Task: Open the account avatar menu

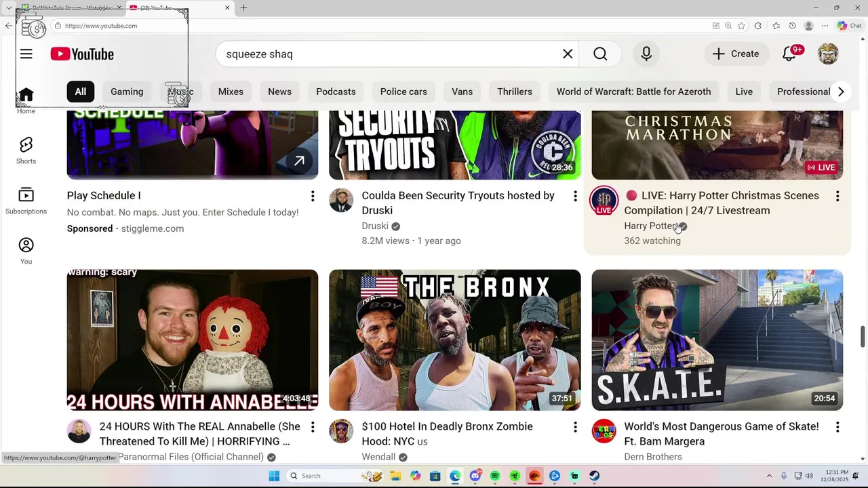Action: (828, 54)
